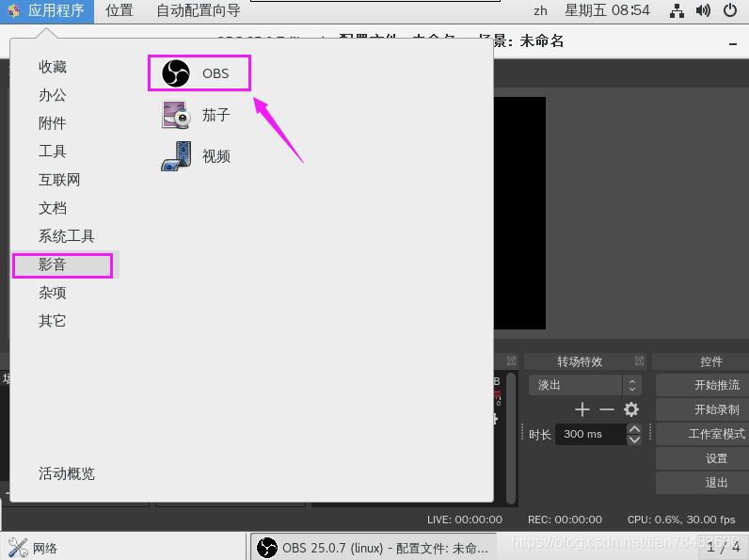The image size is (749, 560).
Task: Remove transition with the minus icon
Action: [607, 409]
